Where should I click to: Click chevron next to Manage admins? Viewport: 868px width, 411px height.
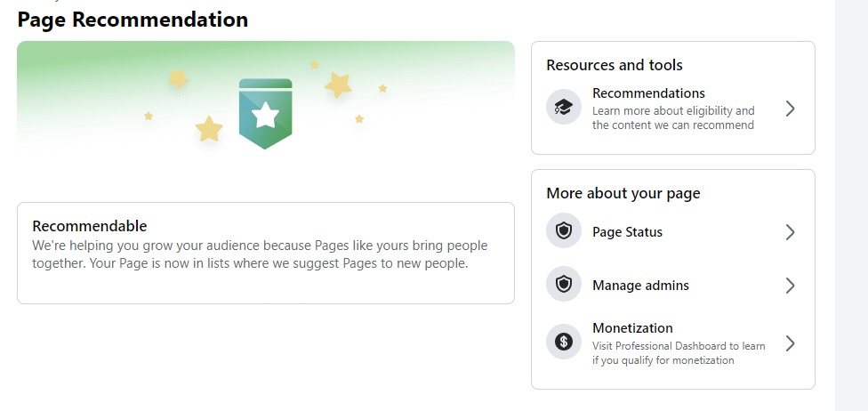pyautogui.click(x=790, y=286)
